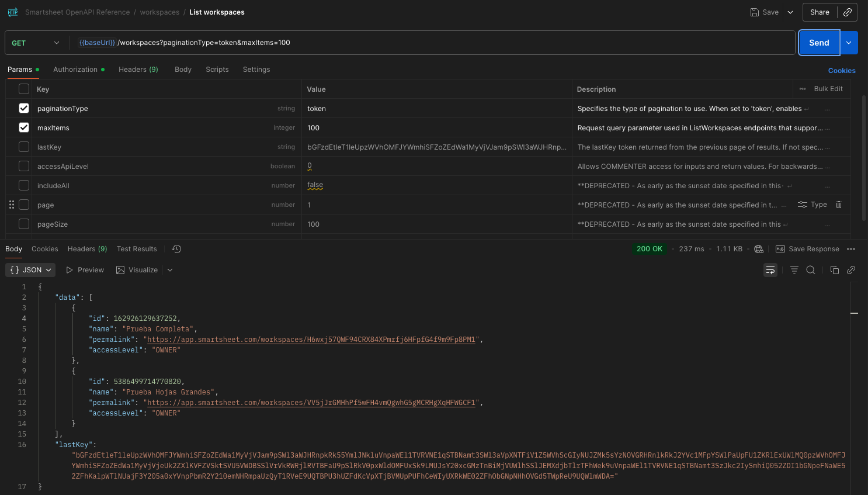
Task: Enable the accessApiLevel parameter checkbox
Action: coord(24,166)
